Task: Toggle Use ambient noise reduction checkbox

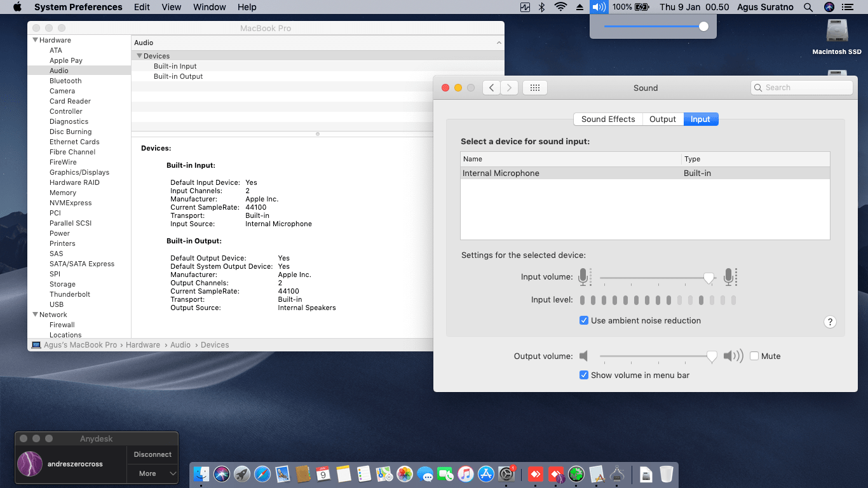Action: pyautogui.click(x=584, y=320)
